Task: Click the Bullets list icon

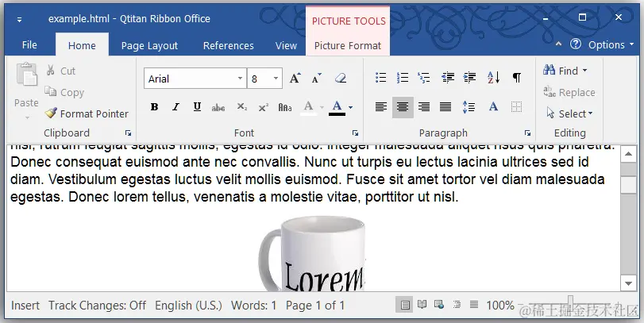Action: coord(380,77)
